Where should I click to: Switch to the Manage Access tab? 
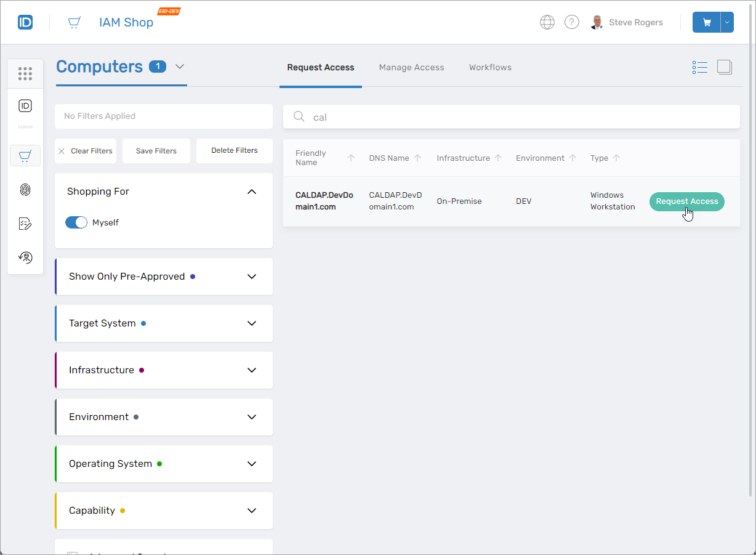pos(411,67)
